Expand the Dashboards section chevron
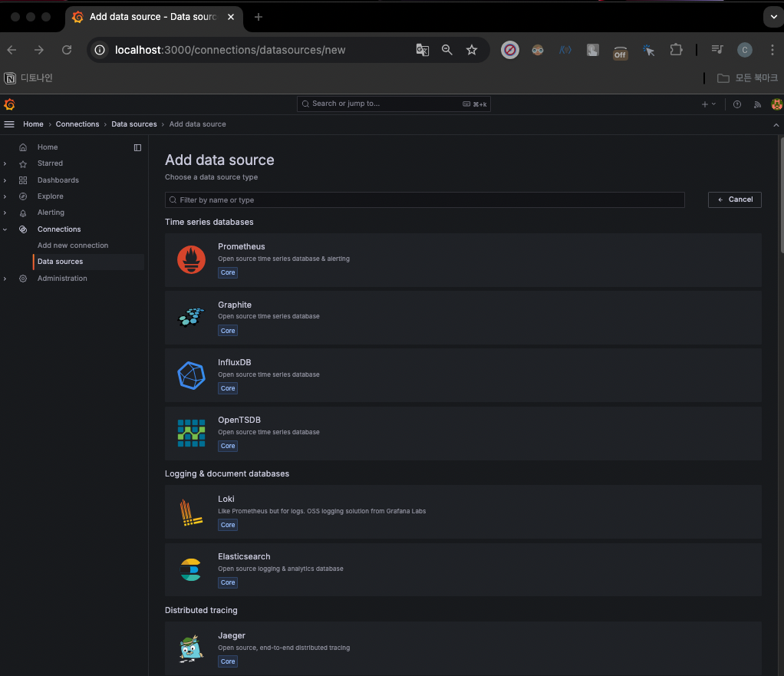The image size is (784, 676). tap(5, 180)
